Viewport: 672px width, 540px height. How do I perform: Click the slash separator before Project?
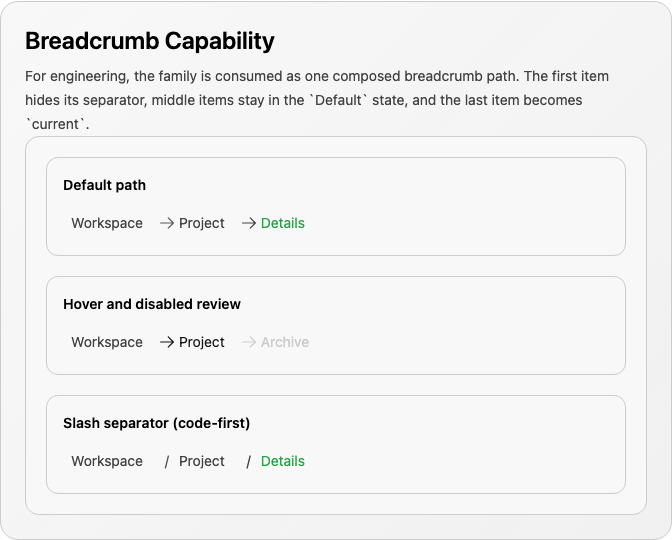(167, 462)
